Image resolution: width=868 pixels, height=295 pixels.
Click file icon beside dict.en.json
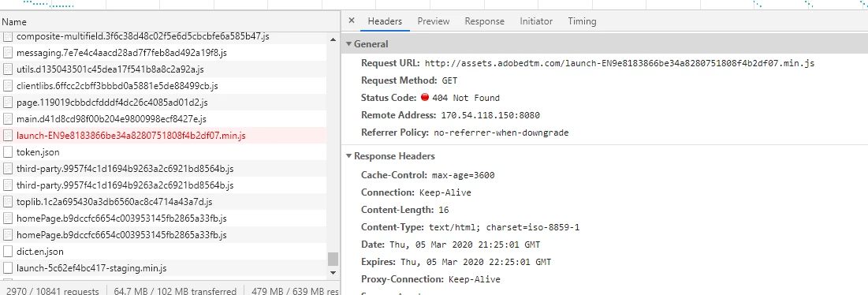[8, 252]
